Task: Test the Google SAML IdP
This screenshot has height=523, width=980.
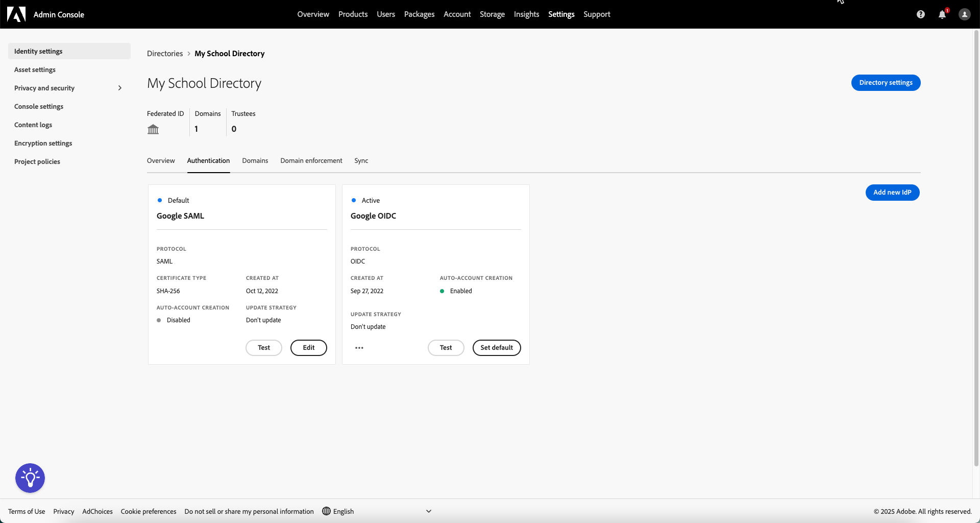Action: 264,348
